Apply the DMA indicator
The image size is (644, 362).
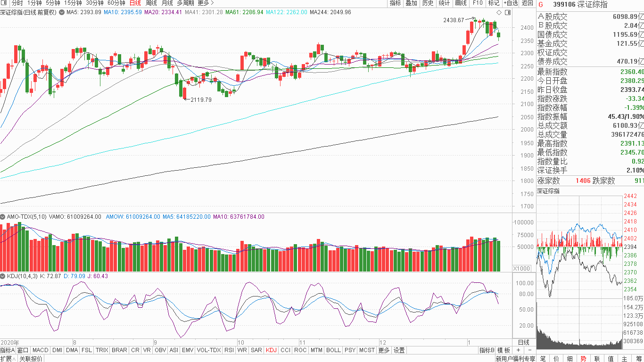(x=72, y=350)
